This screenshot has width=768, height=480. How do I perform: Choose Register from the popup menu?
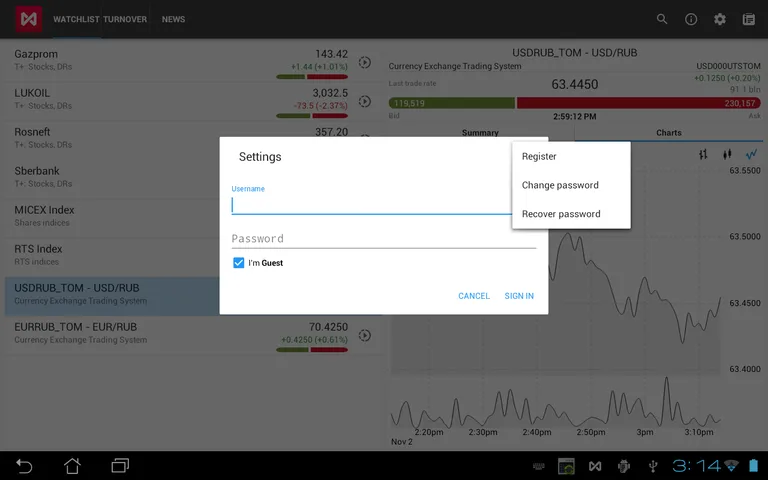[571, 156]
